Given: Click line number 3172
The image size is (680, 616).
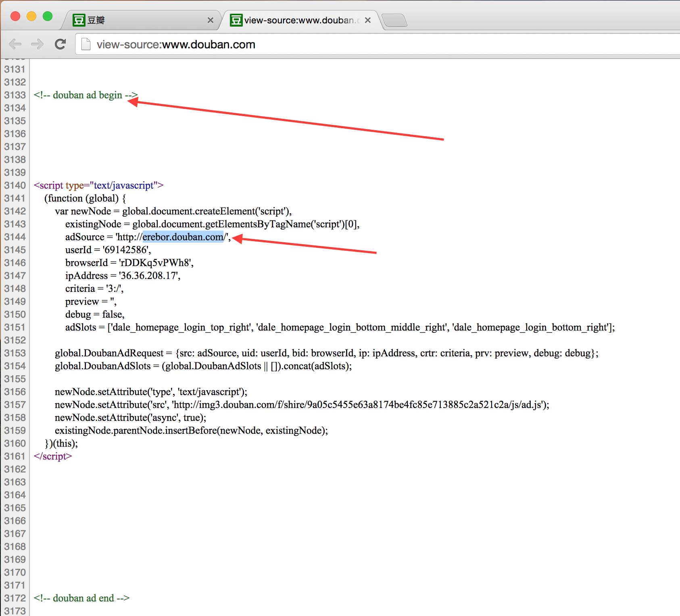Looking at the screenshot, I should 15,598.
